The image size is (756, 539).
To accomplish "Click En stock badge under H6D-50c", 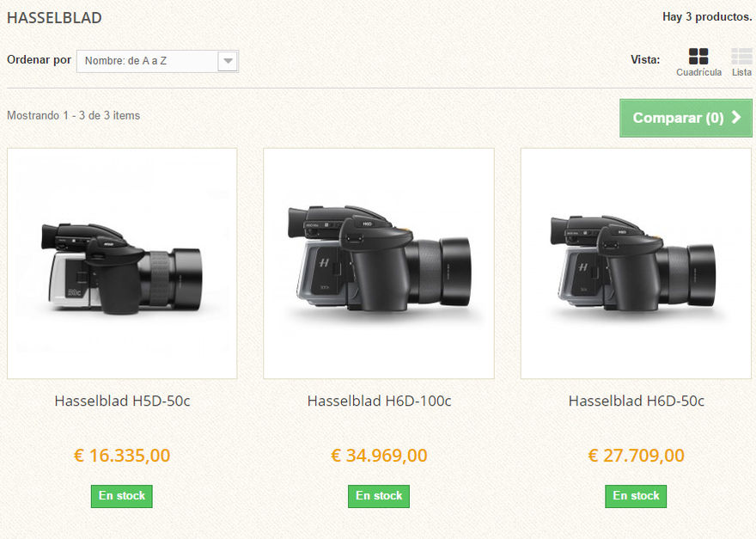I will click(636, 496).
